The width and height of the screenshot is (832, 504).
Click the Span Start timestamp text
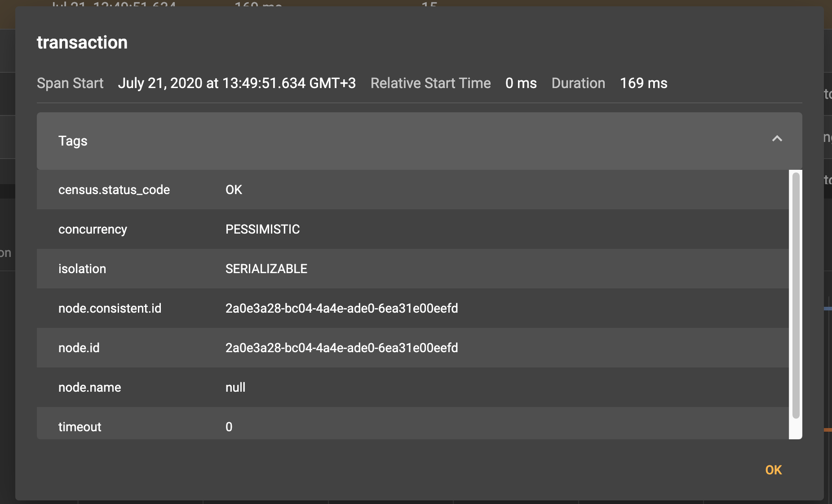pos(237,83)
